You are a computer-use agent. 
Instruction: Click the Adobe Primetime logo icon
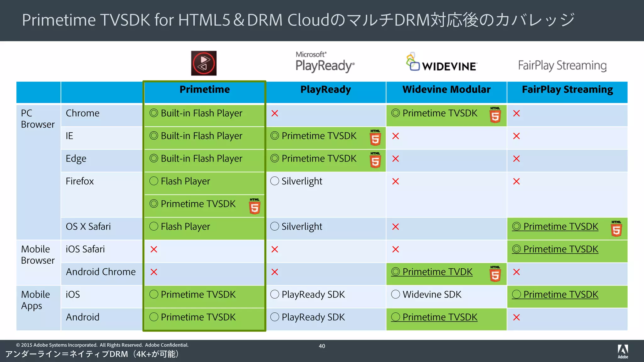[204, 63]
